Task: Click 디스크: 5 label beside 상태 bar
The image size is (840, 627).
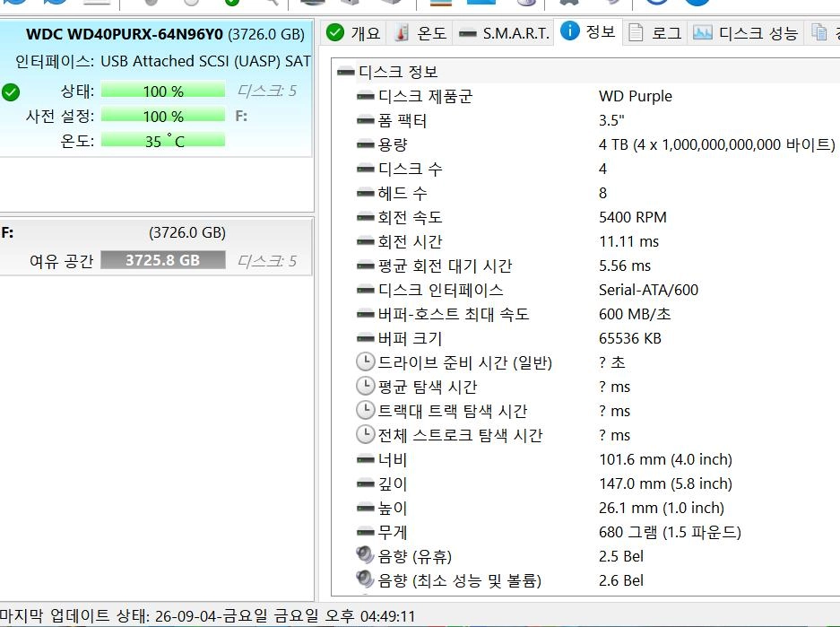Action: tap(267, 91)
